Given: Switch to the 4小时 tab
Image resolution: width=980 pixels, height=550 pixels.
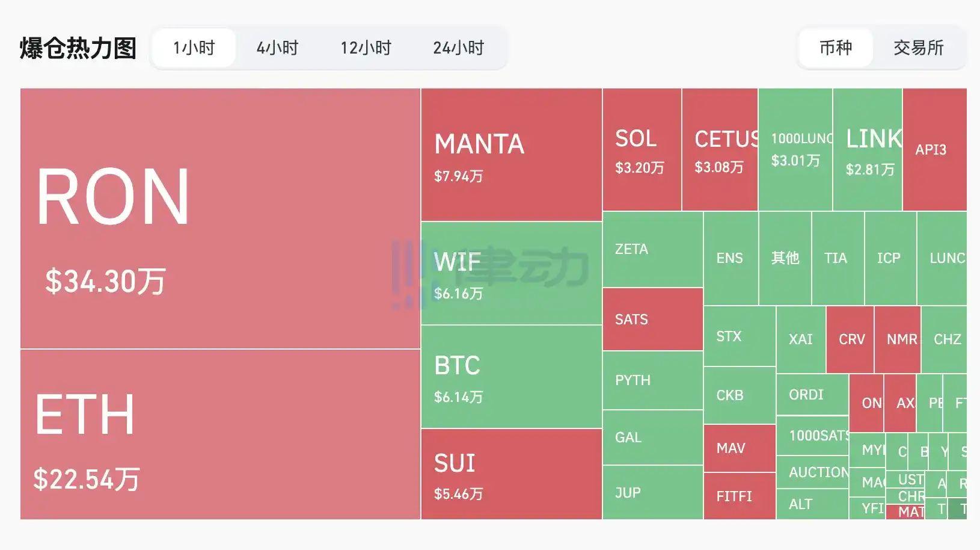Looking at the screenshot, I should click(277, 48).
